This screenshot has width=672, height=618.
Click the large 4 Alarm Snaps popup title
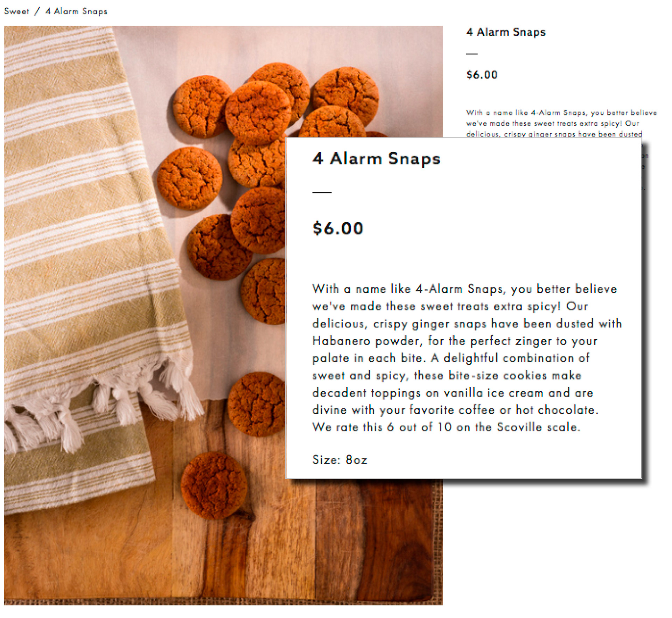click(x=376, y=158)
